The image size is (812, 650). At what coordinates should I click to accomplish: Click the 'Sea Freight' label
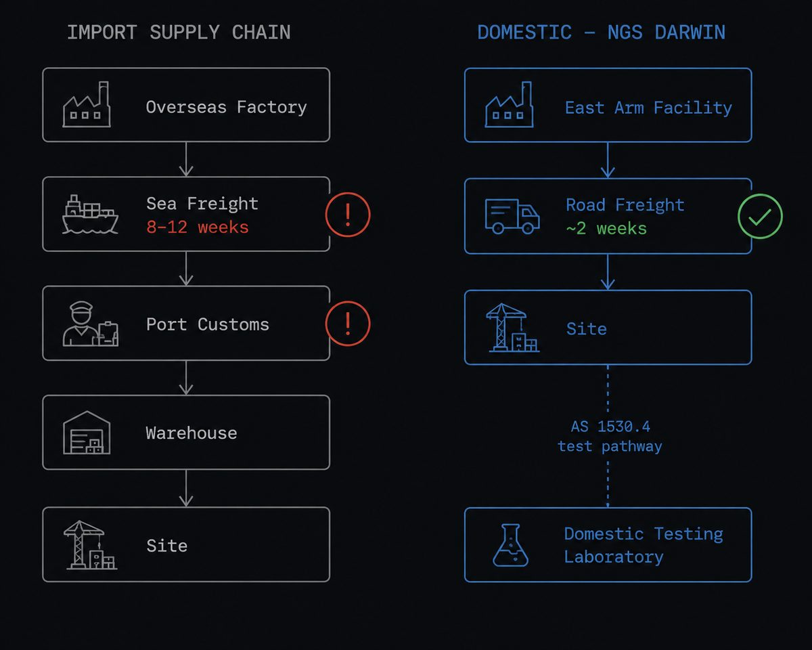coord(202,203)
